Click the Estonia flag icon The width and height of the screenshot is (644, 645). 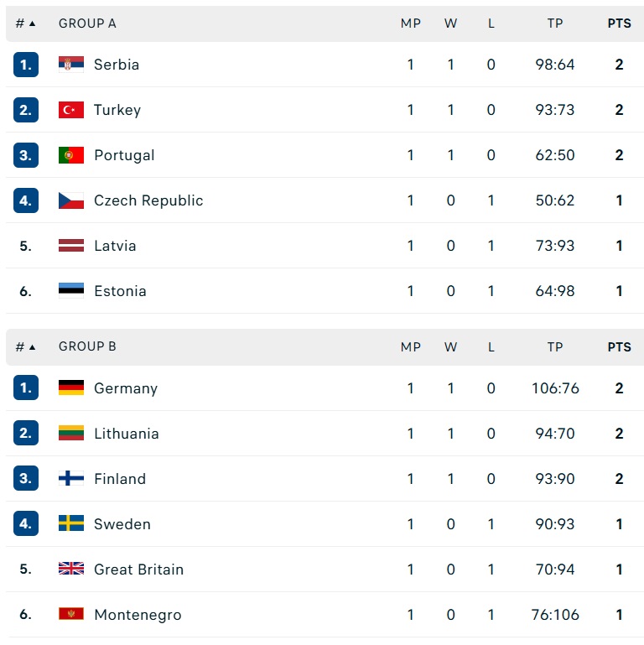click(x=71, y=290)
